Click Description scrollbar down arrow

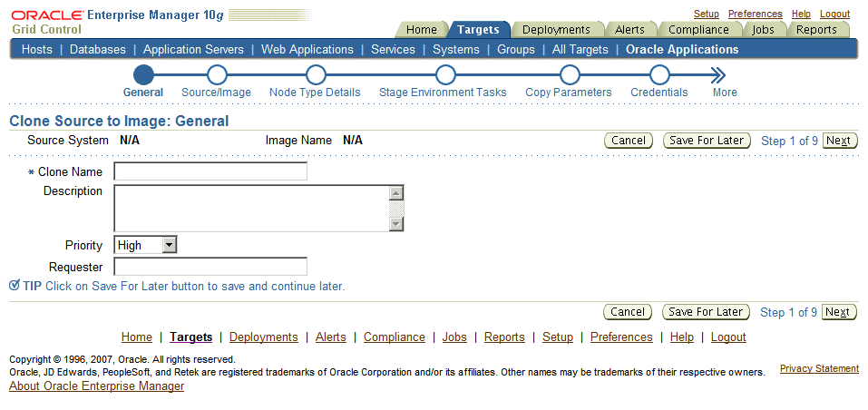pyautogui.click(x=395, y=223)
